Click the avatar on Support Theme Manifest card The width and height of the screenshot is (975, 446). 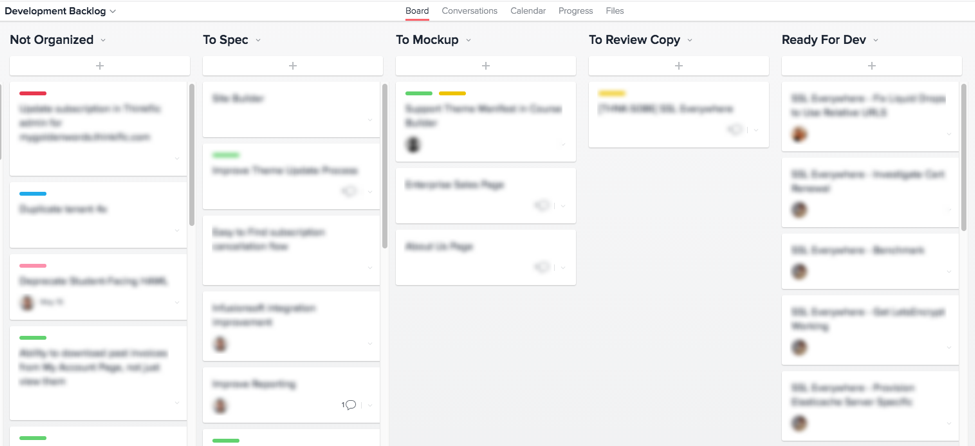(413, 144)
